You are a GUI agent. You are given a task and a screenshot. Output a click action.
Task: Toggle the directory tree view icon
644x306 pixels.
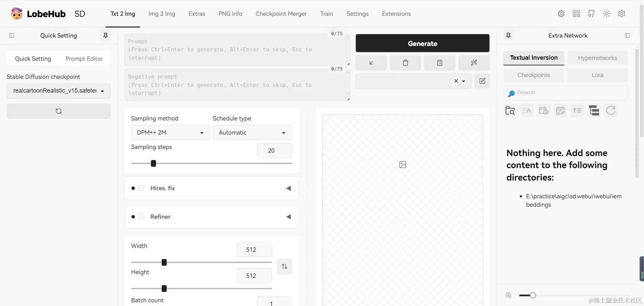pos(594,111)
